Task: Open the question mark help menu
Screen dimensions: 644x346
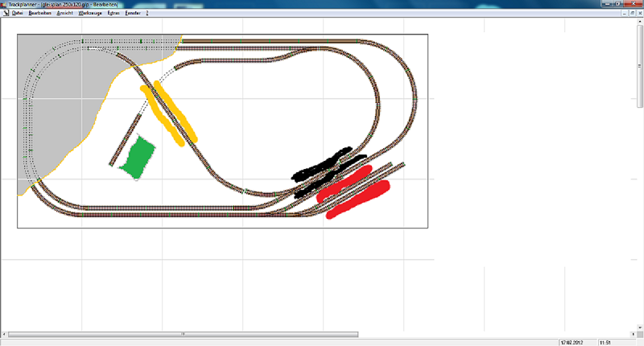Action: [x=147, y=13]
